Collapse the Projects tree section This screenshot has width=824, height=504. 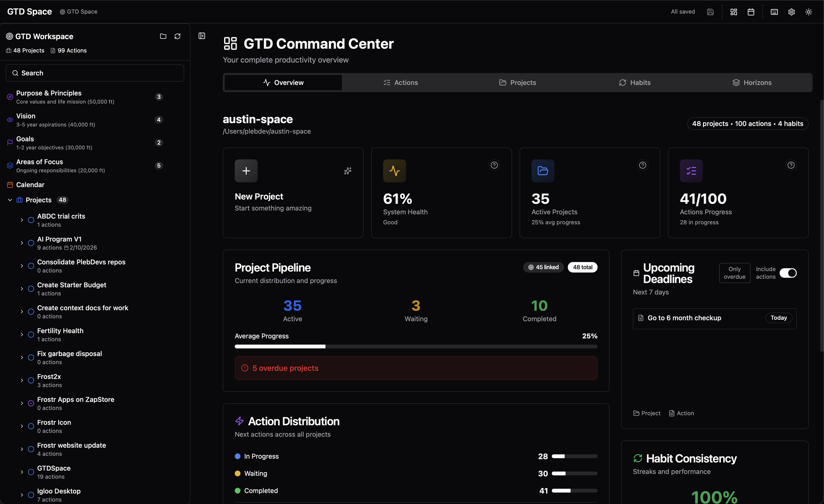point(10,200)
